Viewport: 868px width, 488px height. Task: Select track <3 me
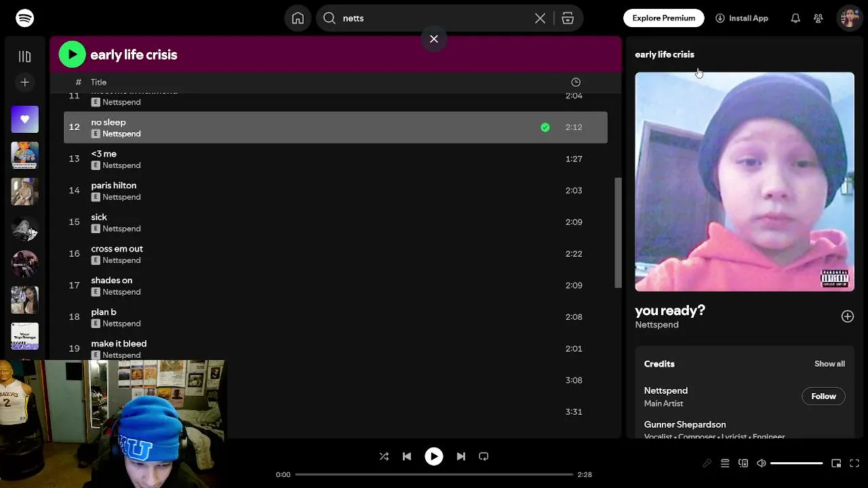(x=336, y=159)
